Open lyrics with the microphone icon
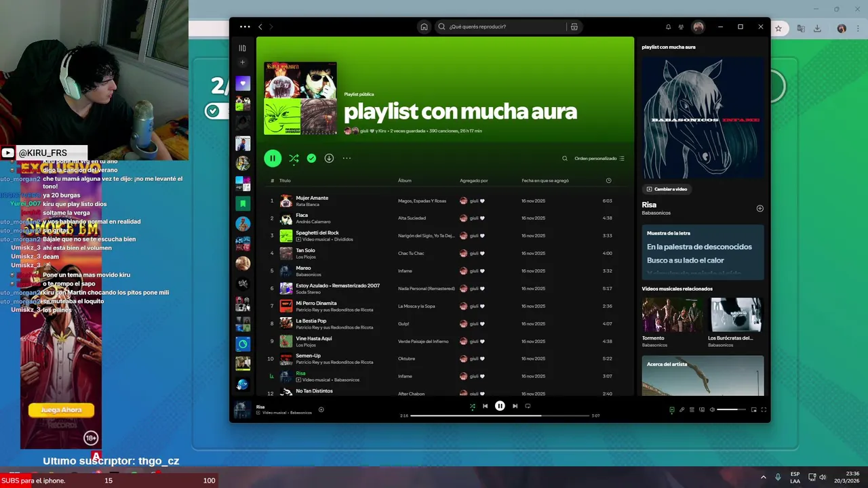This screenshot has height=488, width=868. (x=682, y=409)
